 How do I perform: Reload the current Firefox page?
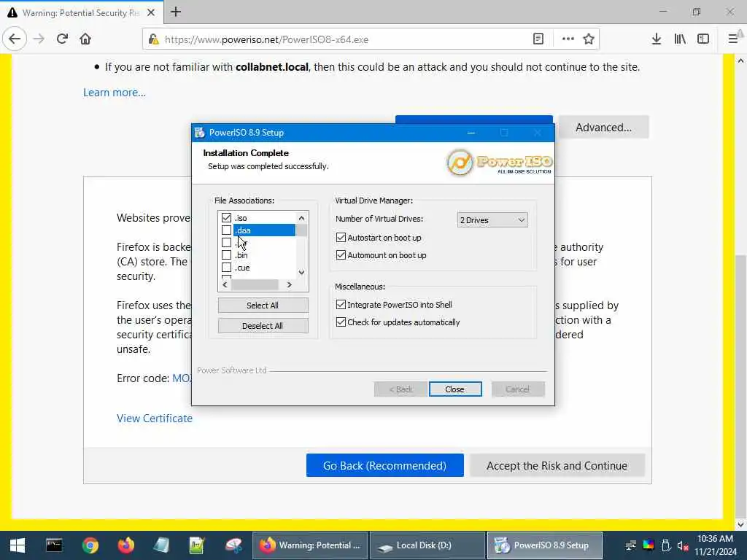[x=62, y=39]
